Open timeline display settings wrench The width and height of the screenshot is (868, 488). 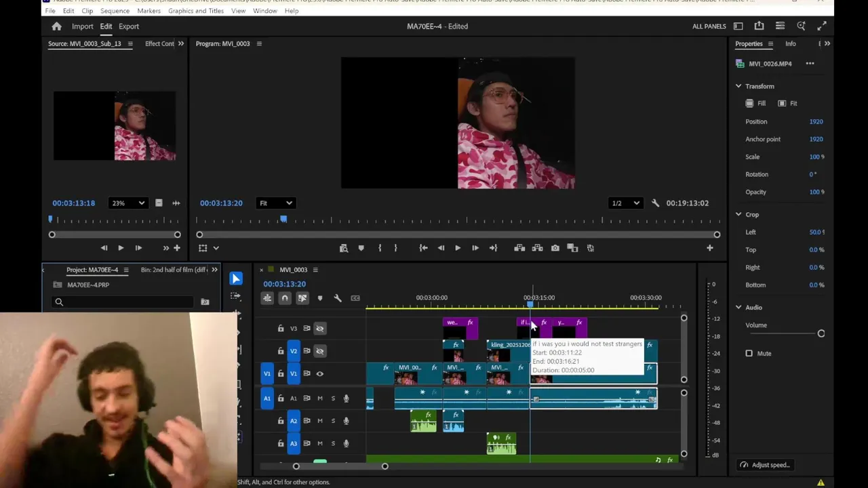tap(338, 298)
